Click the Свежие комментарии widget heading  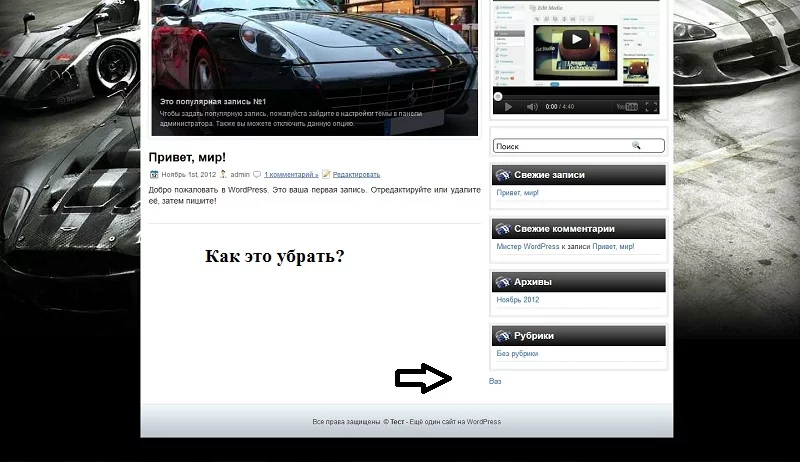tap(564, 229)
